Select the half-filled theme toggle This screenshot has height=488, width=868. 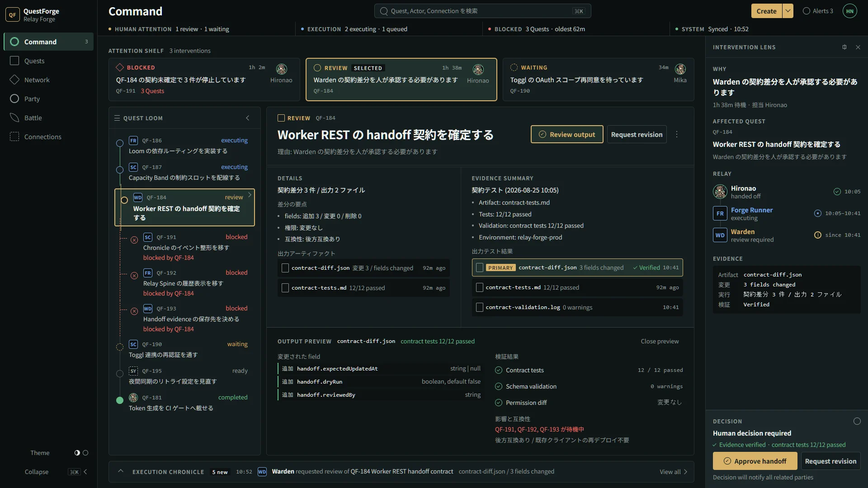77,453
